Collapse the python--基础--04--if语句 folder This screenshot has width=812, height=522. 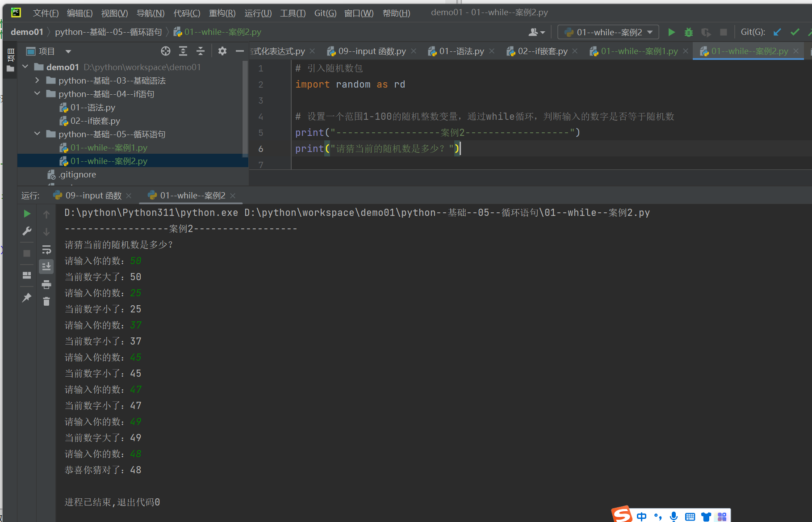coord(38,94)
